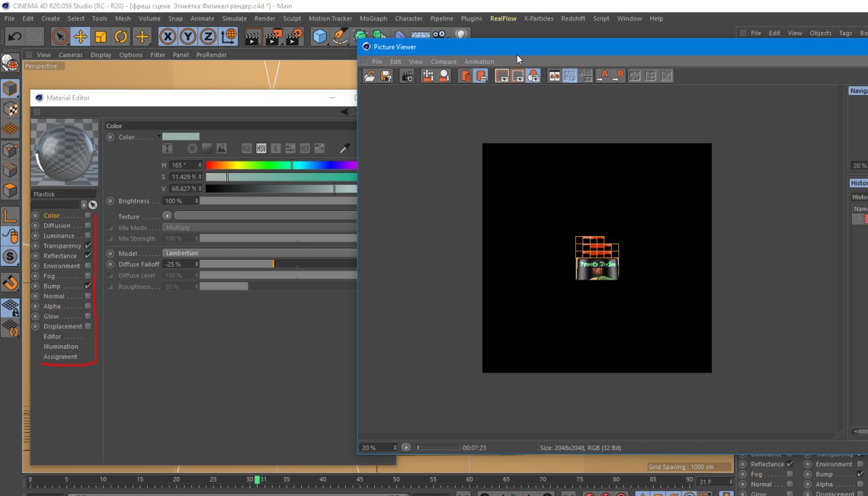
Task: Select the Move tool in the main toolbar
Action: coord(80,37)
